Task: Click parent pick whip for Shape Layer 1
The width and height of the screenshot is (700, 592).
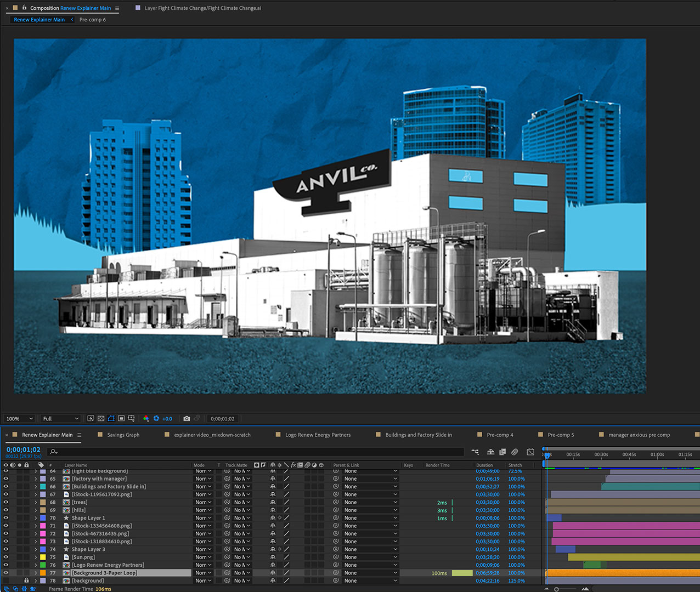Action: point(336,518)
